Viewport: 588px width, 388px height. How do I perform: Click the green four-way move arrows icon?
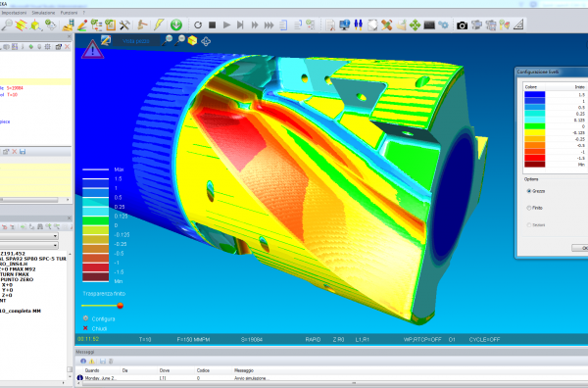[x=416, y=25]
